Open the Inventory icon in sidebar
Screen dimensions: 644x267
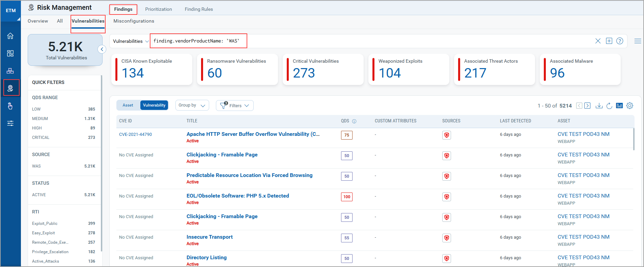[10, 71]
